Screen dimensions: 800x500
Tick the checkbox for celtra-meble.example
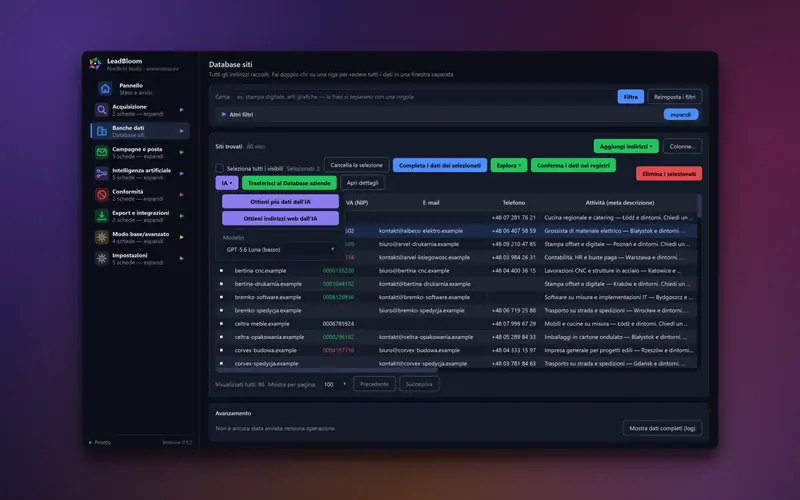click(x=221, y=323)
